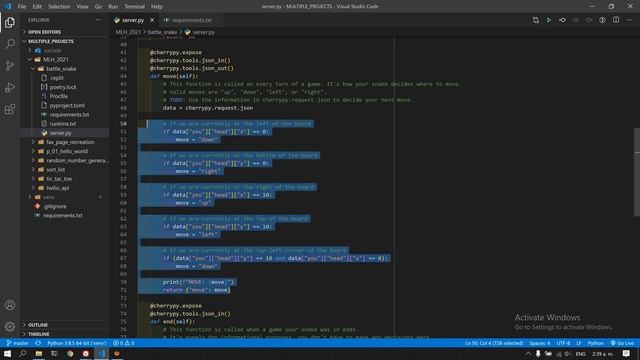This screenshot has height=360, width=640.
Task: Click the Go Live button
Action: (622, 343)
